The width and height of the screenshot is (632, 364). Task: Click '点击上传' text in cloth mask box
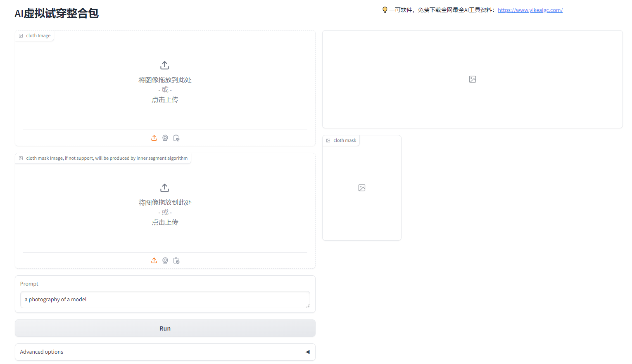[x=165, y=222]
